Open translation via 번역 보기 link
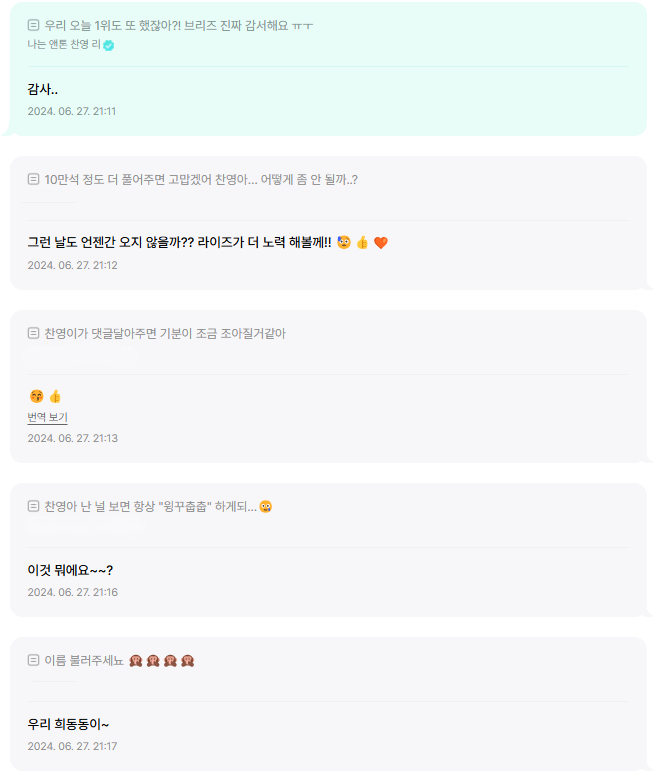This screenshot has height=772, width=659. (x=47, y=418)
